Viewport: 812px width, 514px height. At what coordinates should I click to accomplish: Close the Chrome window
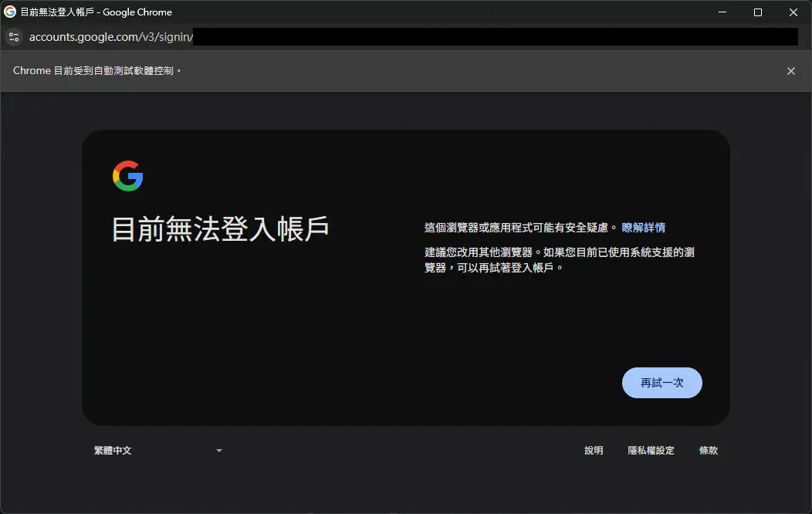[793, 12]
